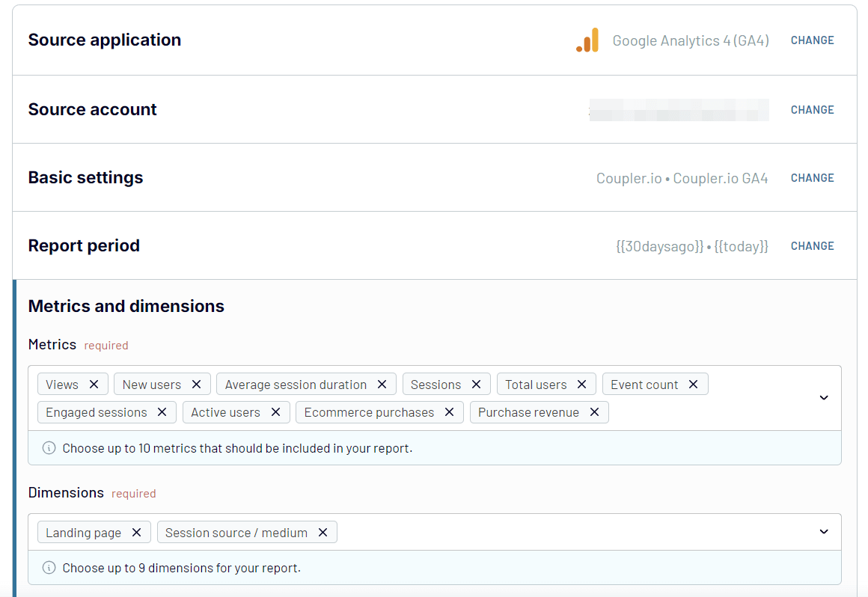Remove the Total users metric
This screenshot has width=868, height=597.
coord(581,385)
